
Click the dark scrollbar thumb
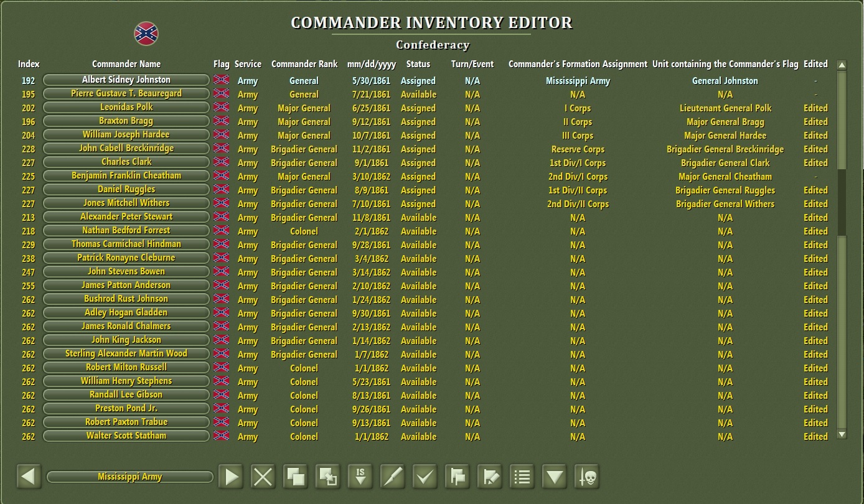[x=842, y=202]
